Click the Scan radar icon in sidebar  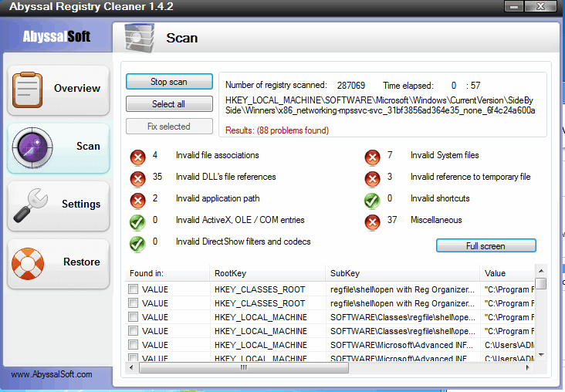pos(32,147)
